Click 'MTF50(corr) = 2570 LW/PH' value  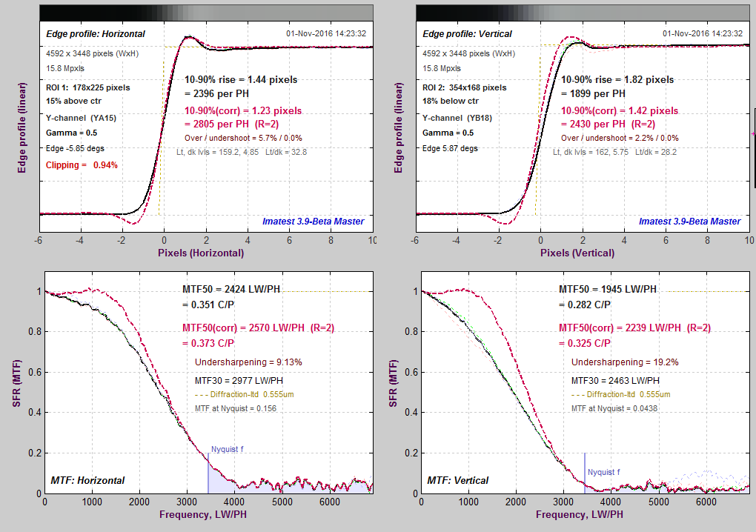click(x=244, y=327)
